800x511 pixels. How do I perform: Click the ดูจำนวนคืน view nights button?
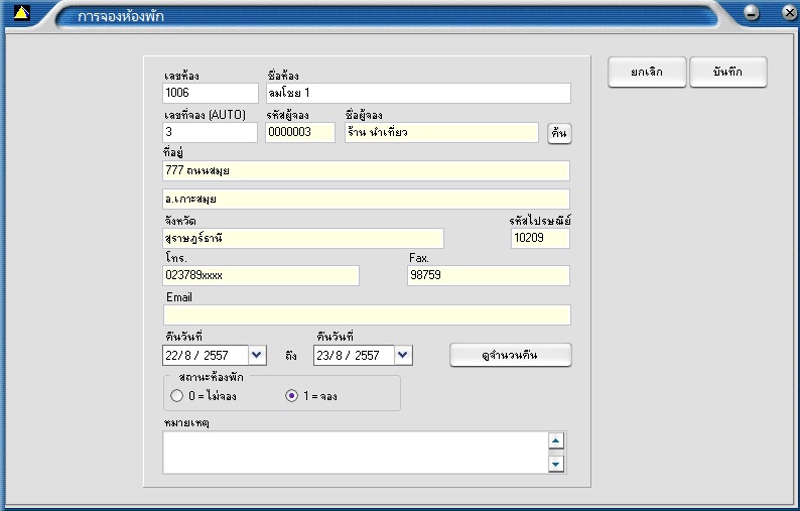coord(510,355)
